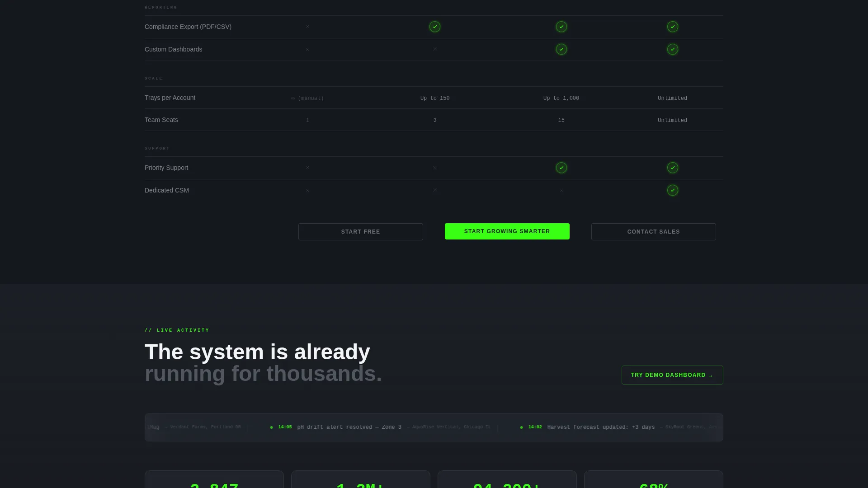Image resolution: width=868 pixels, height=488 pixels.
Task: Click 'AquaRise Vertical, Chicago IL' in the ticker
Action: 451,427
